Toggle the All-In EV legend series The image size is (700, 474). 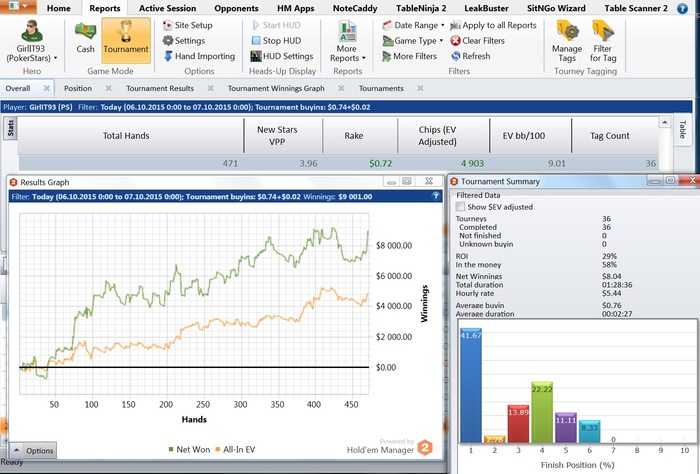click(235, 449)
